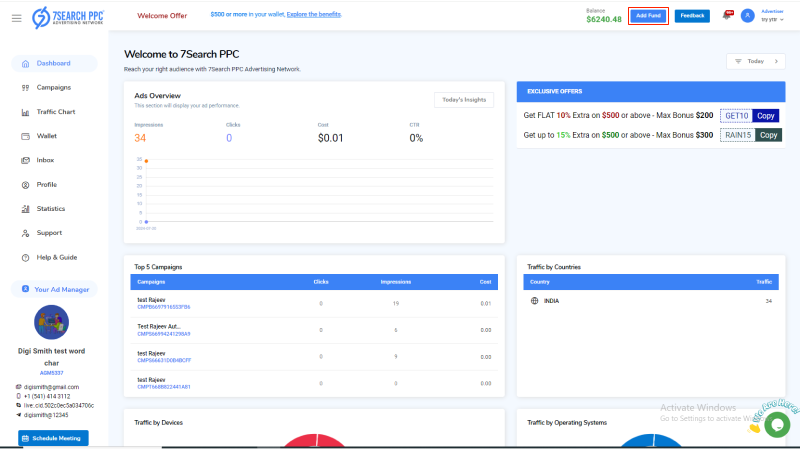Click the Schedule Meeting button
Screen dimensions: 800x449
pos(53,438)
